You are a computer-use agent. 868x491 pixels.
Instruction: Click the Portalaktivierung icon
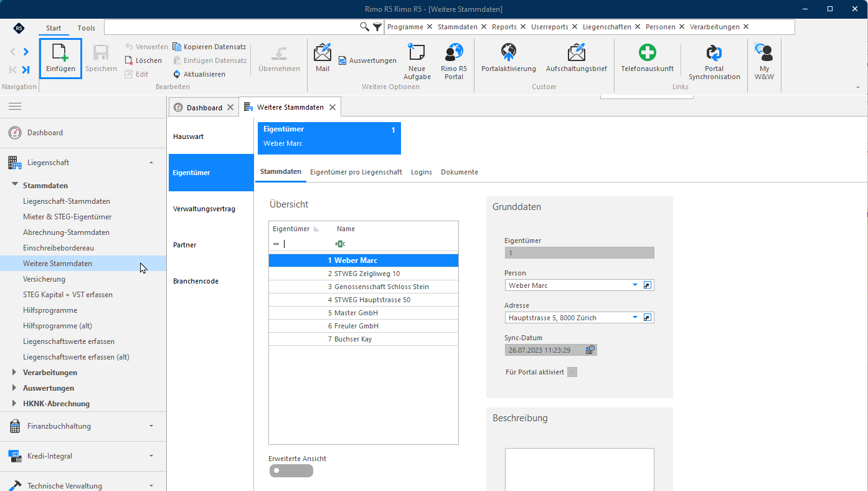509,53
